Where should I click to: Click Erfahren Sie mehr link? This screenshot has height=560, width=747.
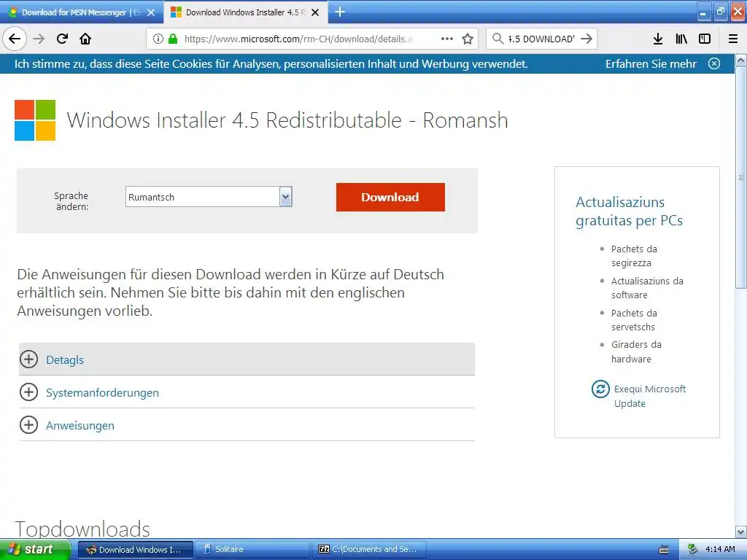point(651,64)
